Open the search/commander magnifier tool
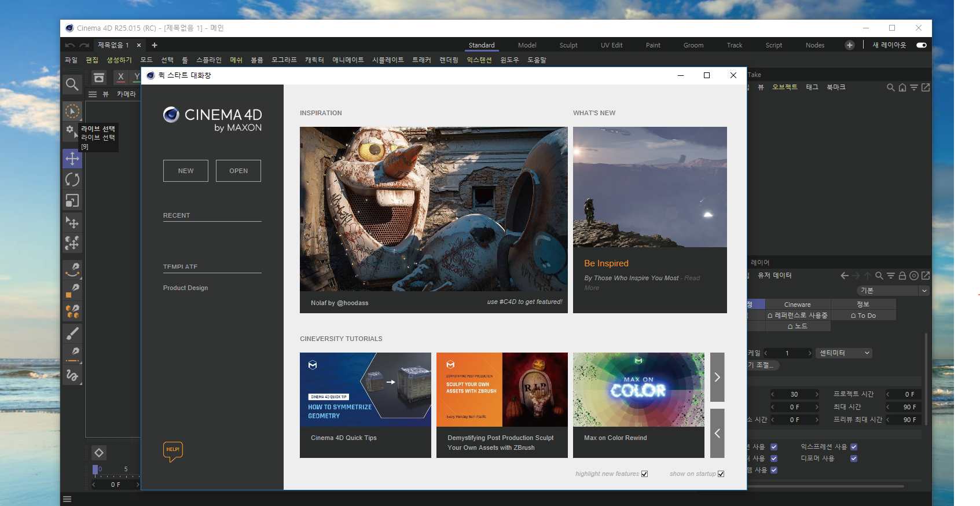980x506 pixels. [72, 85]
